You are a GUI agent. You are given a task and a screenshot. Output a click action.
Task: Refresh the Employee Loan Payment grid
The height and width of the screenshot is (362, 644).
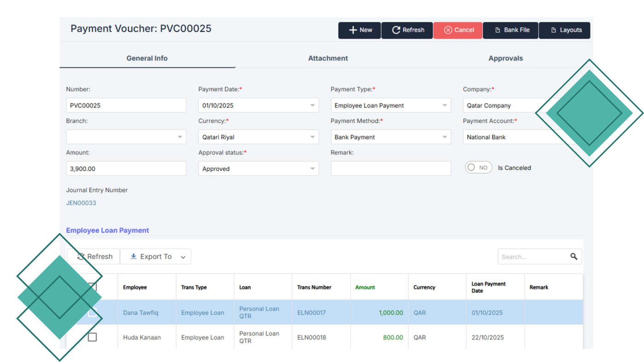(x=95, y=257)
